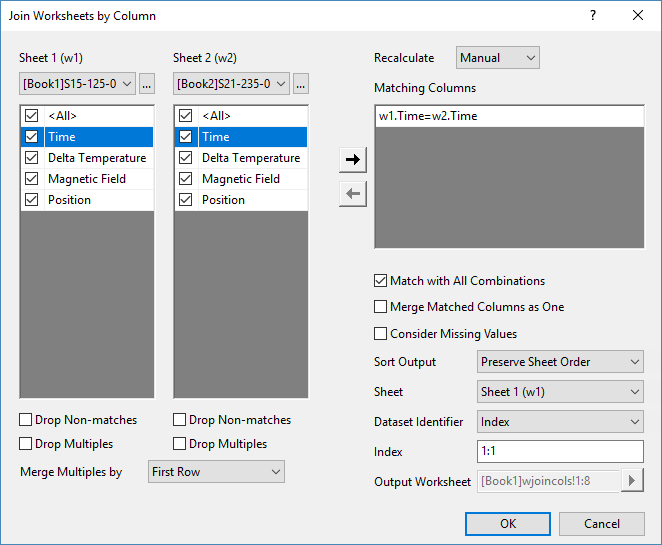Viewport: 662px width, 545px height.
Task: Toggle Sheet 2 Drop Multiples checkbox
Action: pyautogui.click(x=181, y=444)
